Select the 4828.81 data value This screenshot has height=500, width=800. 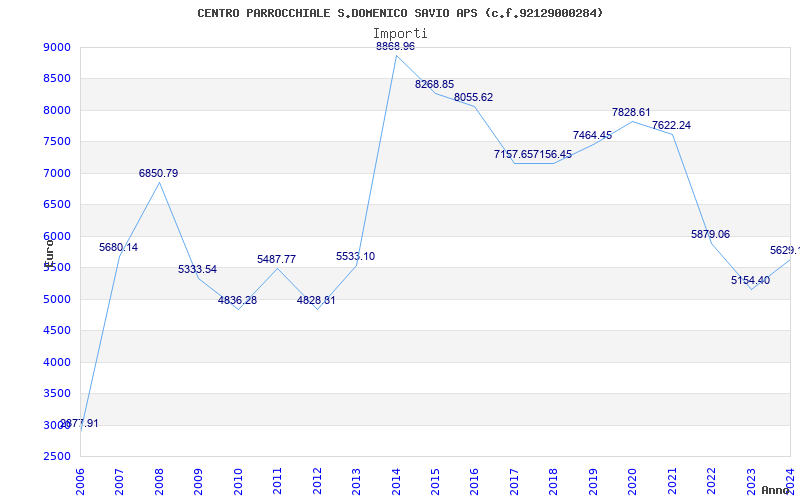[x=316, y=301]
